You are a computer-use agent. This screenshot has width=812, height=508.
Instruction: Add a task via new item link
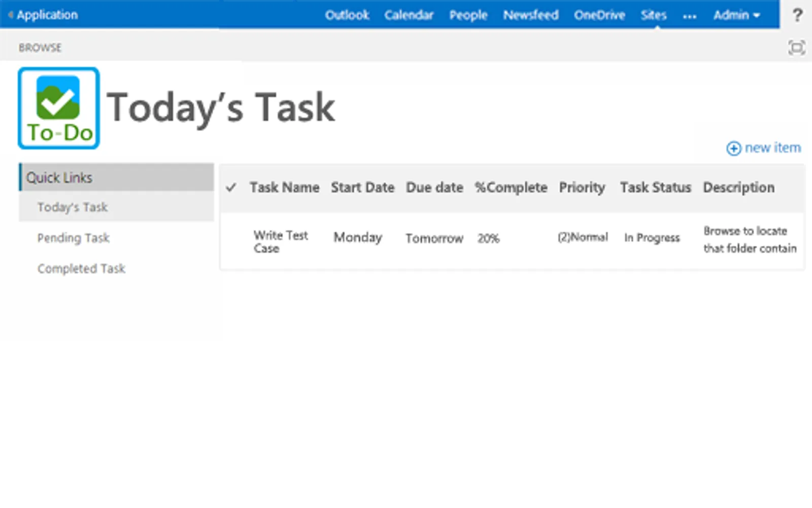click(773, 148)
